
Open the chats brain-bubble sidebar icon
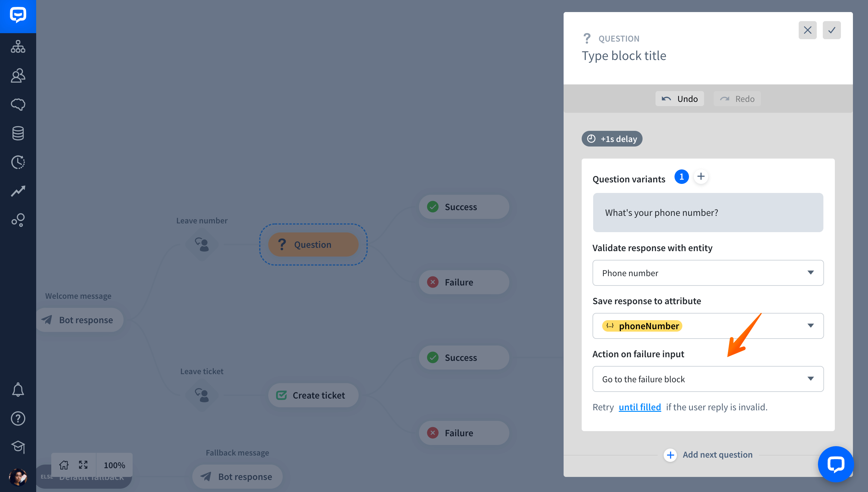point(18,104)
